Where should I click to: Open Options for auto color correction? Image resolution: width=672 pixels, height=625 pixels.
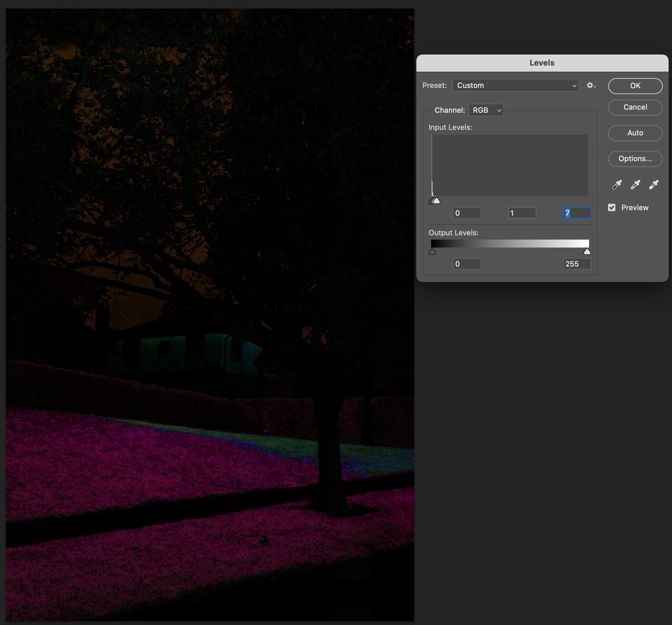click(635, 159)
